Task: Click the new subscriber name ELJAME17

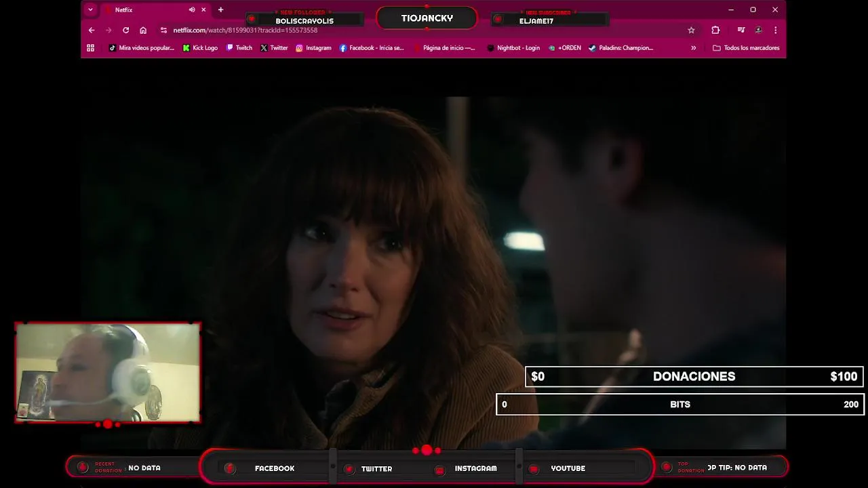Action: 536,21
